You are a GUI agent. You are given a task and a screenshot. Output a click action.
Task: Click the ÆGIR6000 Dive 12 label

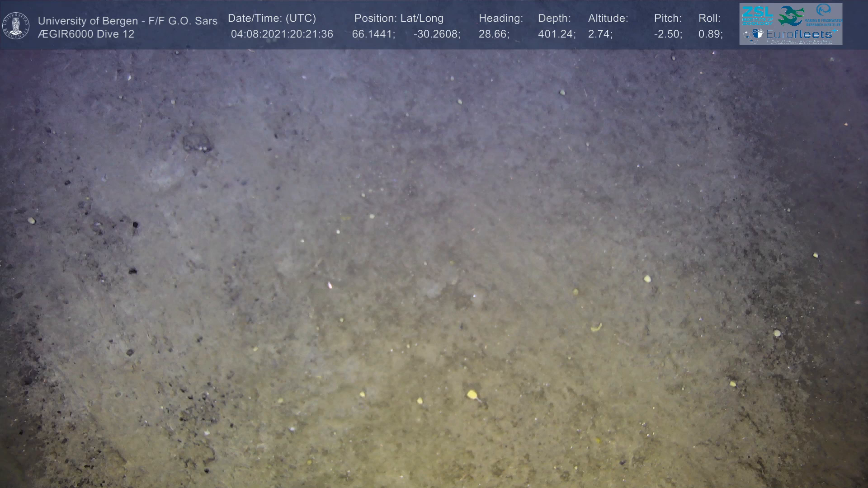click(86, 34)
